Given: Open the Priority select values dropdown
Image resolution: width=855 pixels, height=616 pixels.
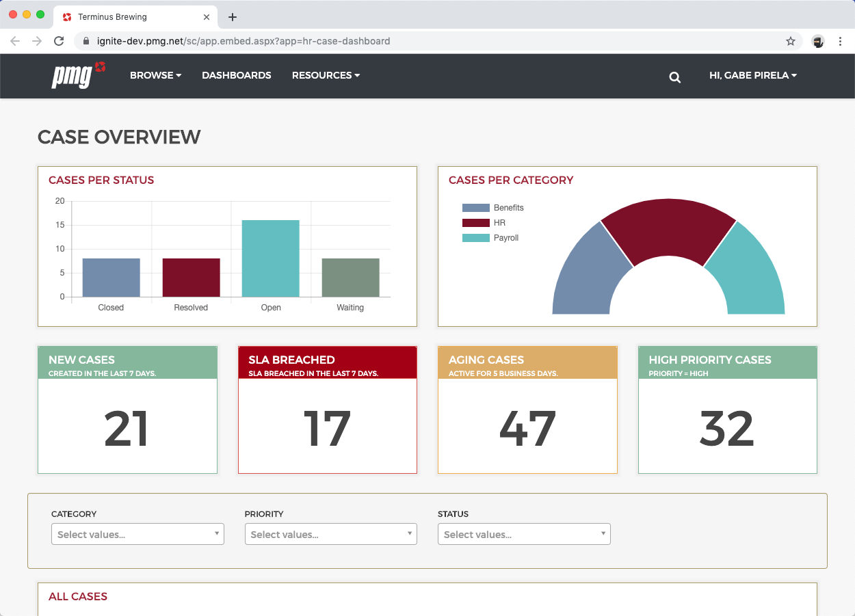Looking at the screenshot, I should 331,534.
